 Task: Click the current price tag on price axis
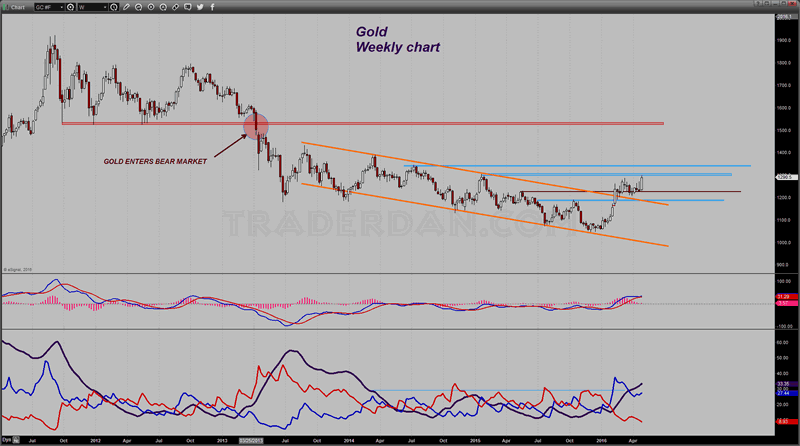click(x=786, y=177)
